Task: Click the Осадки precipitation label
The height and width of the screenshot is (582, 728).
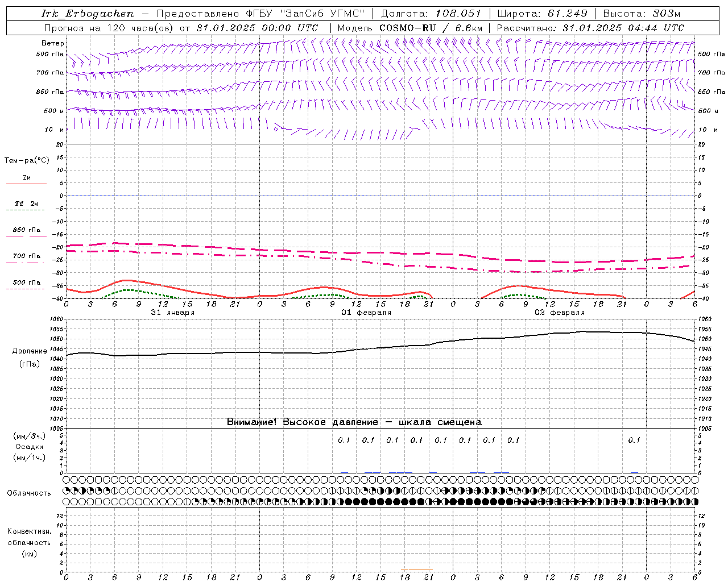Action: click(x=30, y=447)
